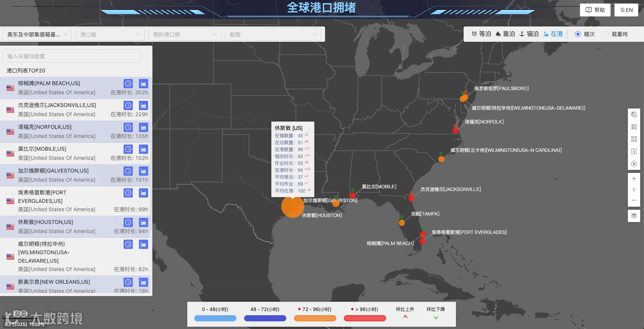This screenshot has width=644, height=329.
Task: Open history clock icon for Wilmington Delaware row
Action: 128,244
